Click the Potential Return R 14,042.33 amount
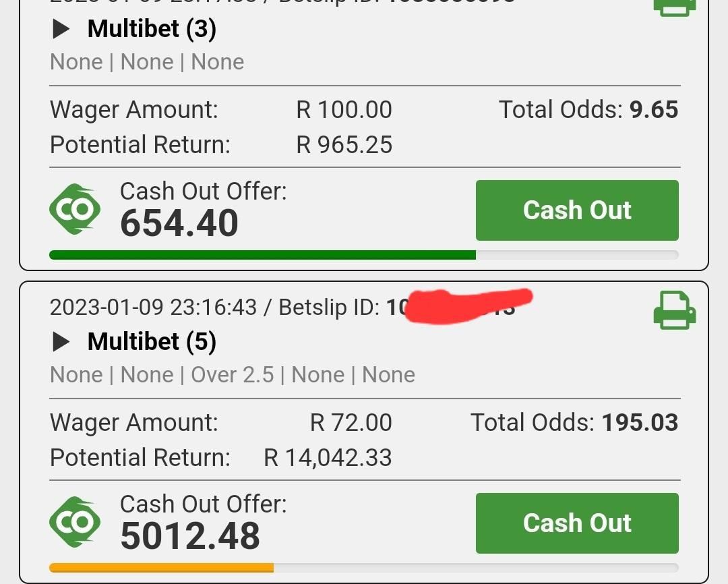The width and height of the screenshot is (728, 584). click(328, 458)
